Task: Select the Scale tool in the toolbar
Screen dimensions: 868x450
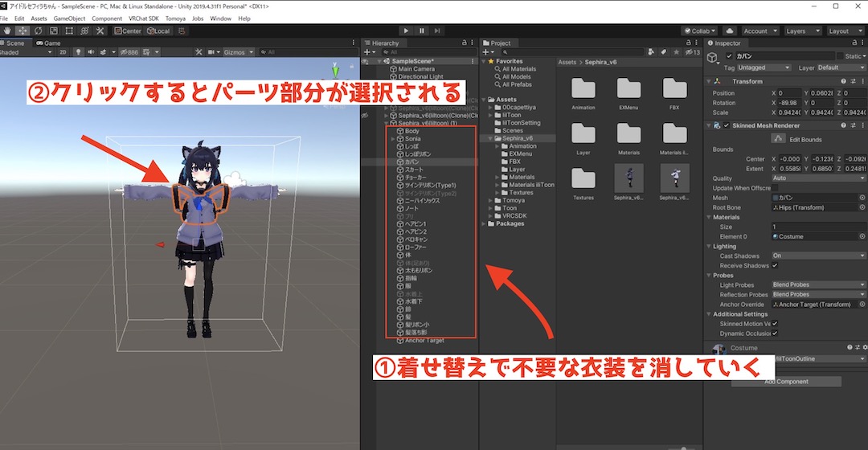Action: pyautogui.click(x=53, y=31)
